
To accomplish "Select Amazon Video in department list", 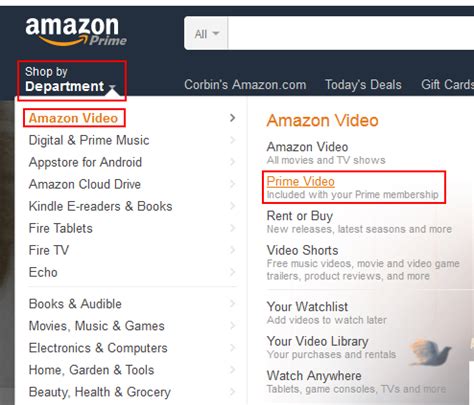I will pos(73,118).
